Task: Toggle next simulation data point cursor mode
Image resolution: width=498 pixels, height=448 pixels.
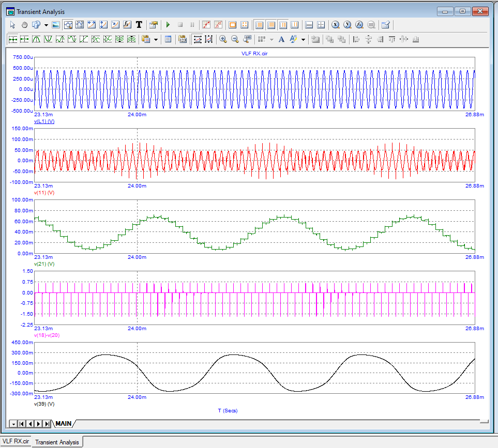Action: [x=13, y=39]
